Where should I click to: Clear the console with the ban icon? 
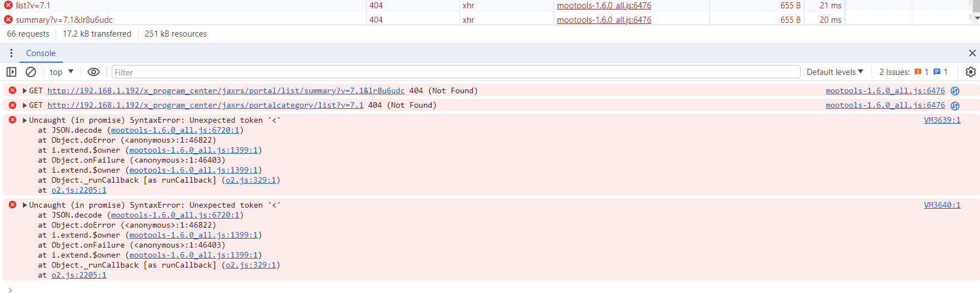(x=31, y=72)
